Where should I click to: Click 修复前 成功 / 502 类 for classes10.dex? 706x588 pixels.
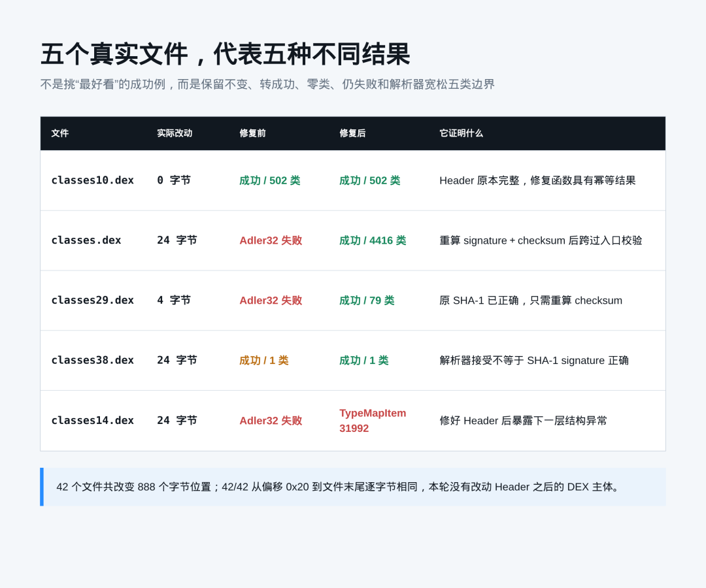(x=270, y=180)
